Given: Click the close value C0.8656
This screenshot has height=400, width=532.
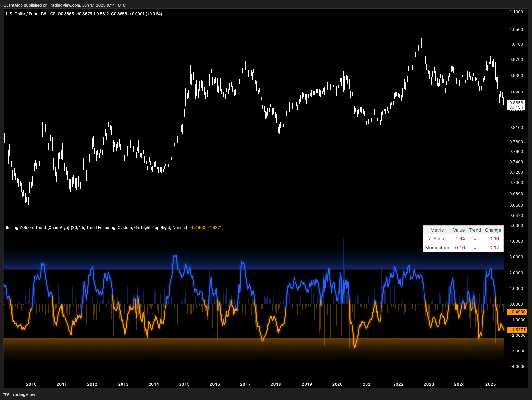Looking at the screenshot, I should pos(119,14).
